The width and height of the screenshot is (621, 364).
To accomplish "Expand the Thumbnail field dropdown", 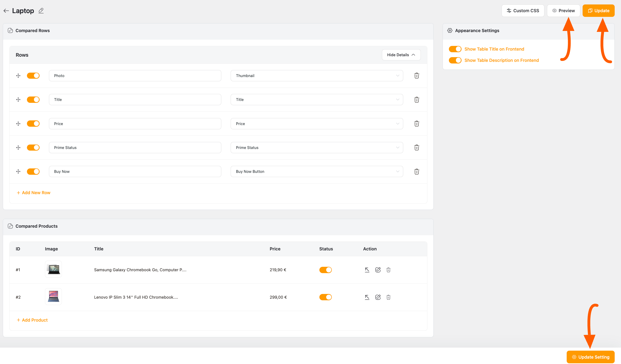I will coord(397,75).
